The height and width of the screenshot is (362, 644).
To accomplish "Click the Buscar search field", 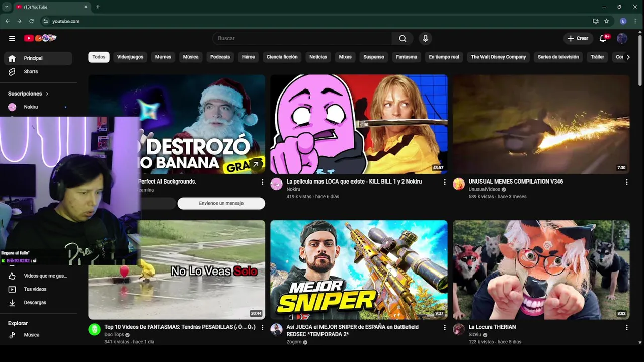I will point(302,38).
